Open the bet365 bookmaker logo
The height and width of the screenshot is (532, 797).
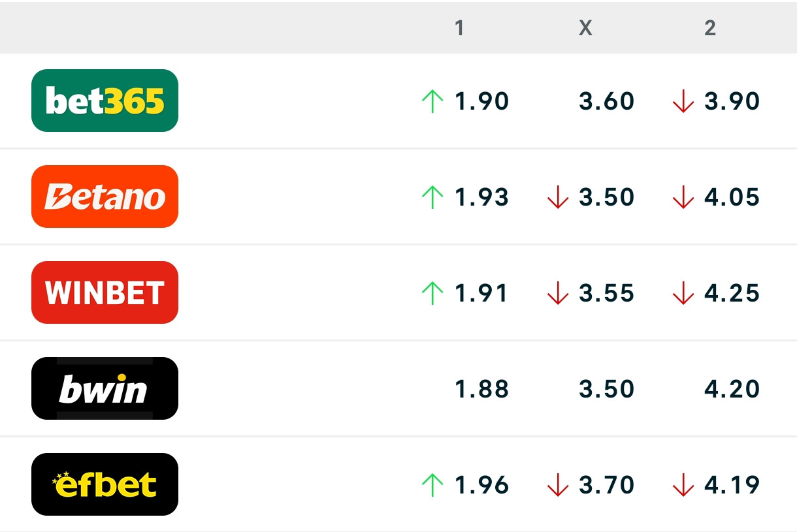point(105,101)
